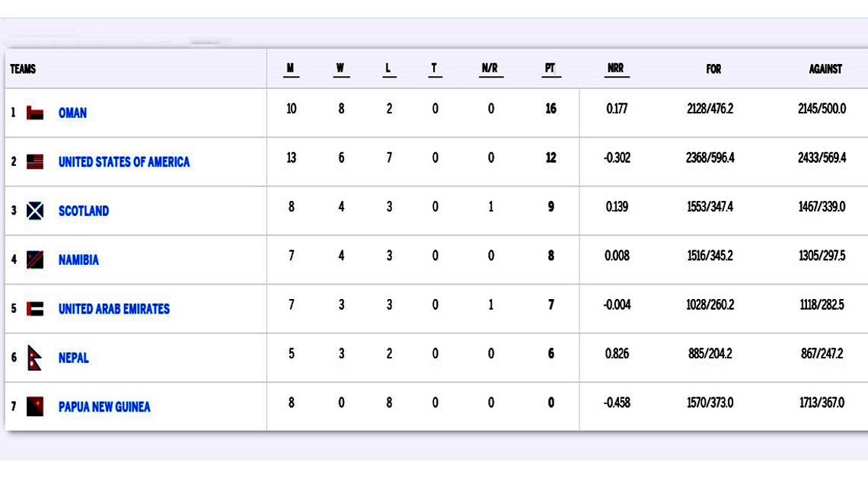The image size is (868, 487).
Task: Click the United States flag icon
Action: coord(35,161)
